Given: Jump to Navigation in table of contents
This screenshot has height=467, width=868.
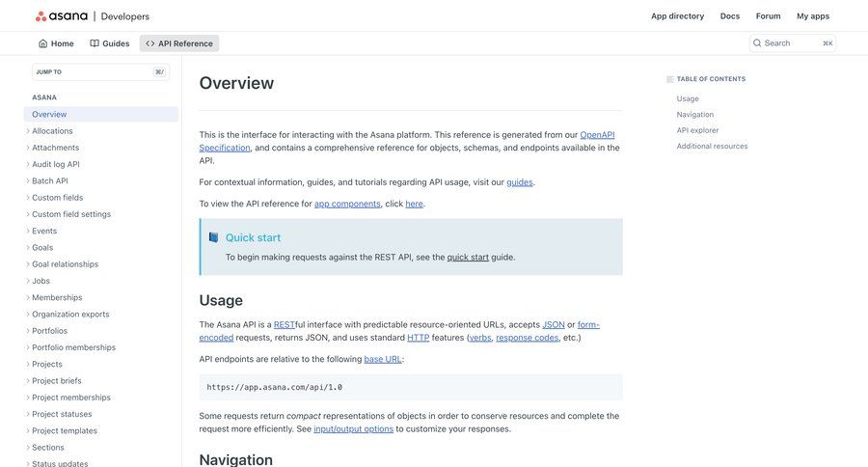Looking at the screenshot, I should (x=694, y=115).
